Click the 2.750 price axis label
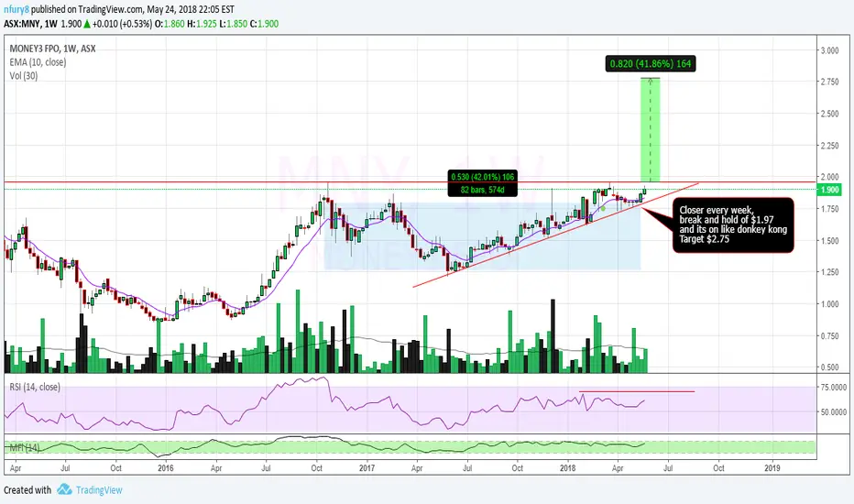Viewport: 854px width, 504px height. [829, 82]
